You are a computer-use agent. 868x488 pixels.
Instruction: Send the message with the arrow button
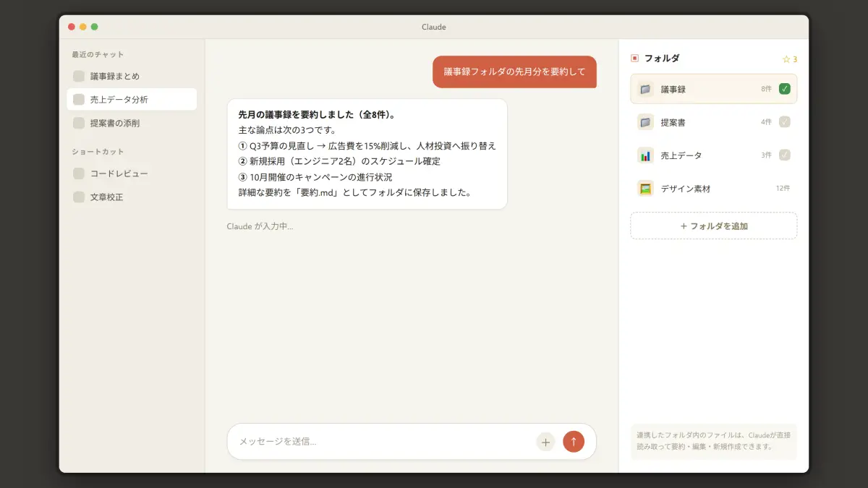click(x=574, y=442)
